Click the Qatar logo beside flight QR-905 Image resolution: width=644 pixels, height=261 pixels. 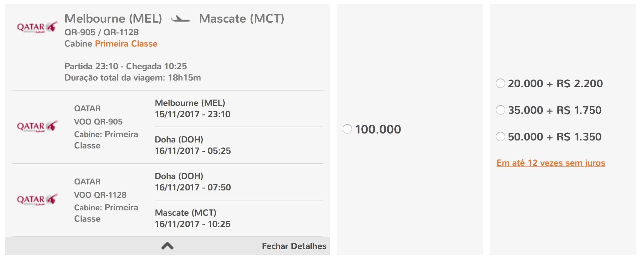point(37,127)
